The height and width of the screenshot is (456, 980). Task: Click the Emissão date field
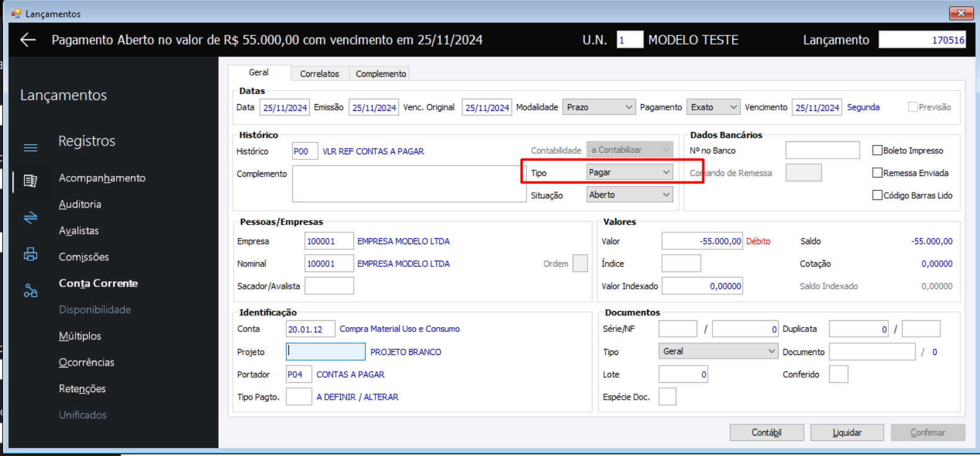click(x=374, y=107)
